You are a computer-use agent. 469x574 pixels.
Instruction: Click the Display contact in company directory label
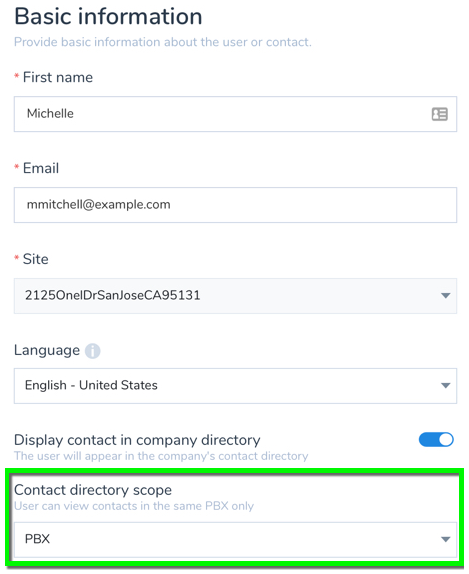point(137,440)
